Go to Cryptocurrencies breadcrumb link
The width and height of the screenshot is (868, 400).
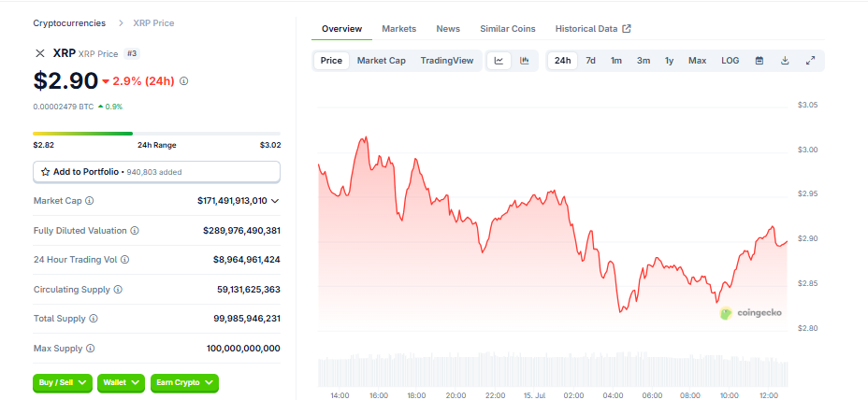click(x=69, y=23)
